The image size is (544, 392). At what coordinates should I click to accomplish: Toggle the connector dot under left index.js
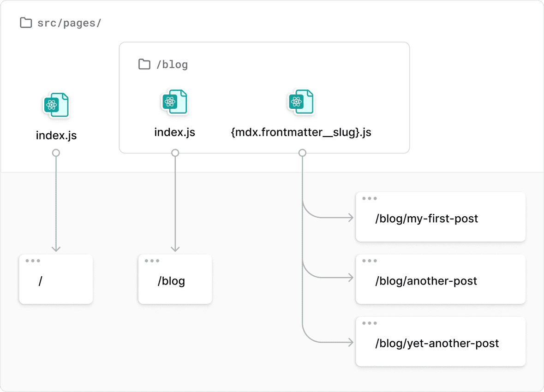pyautogui.click(x=56, y=152)
